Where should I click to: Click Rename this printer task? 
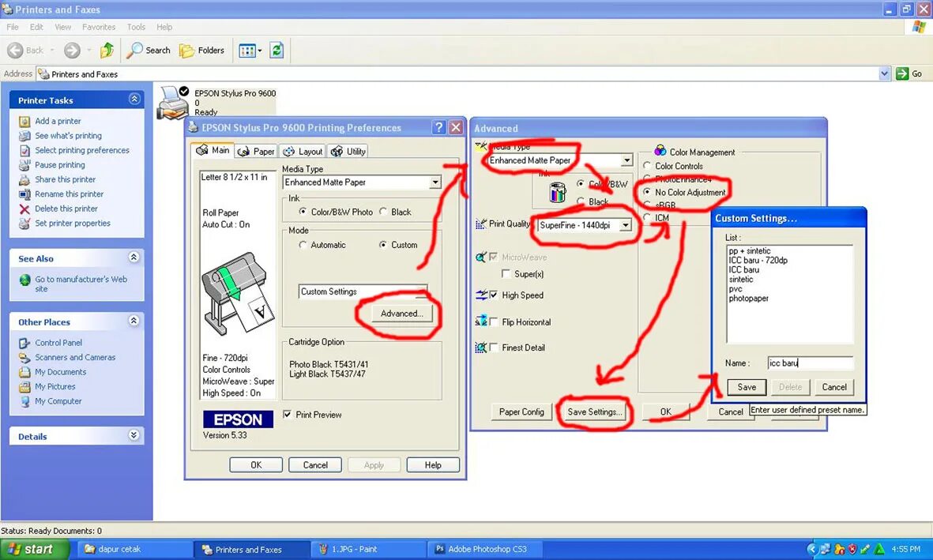69,194
